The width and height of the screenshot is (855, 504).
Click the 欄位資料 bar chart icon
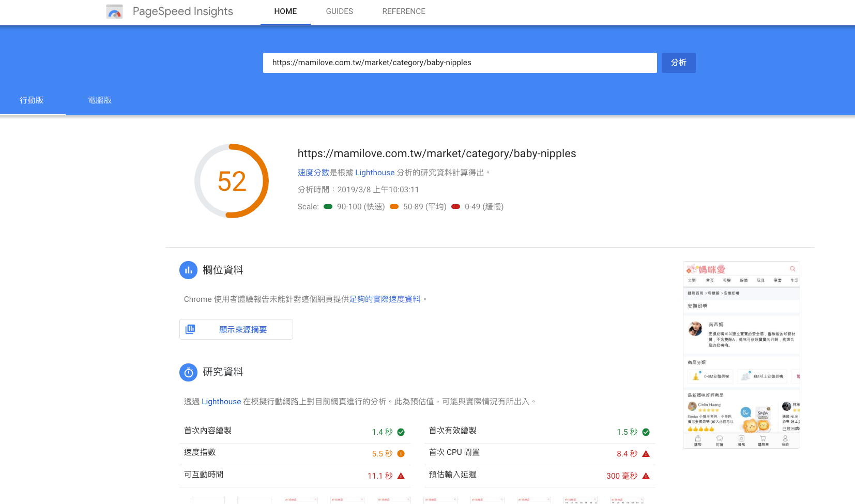click(188, 270)
